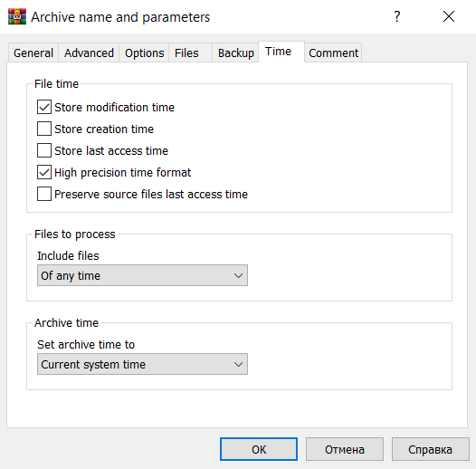Screen dimensions: 476x469
Task: Click the Time tab
Action: pyautogui.click(x=281, y=52)
